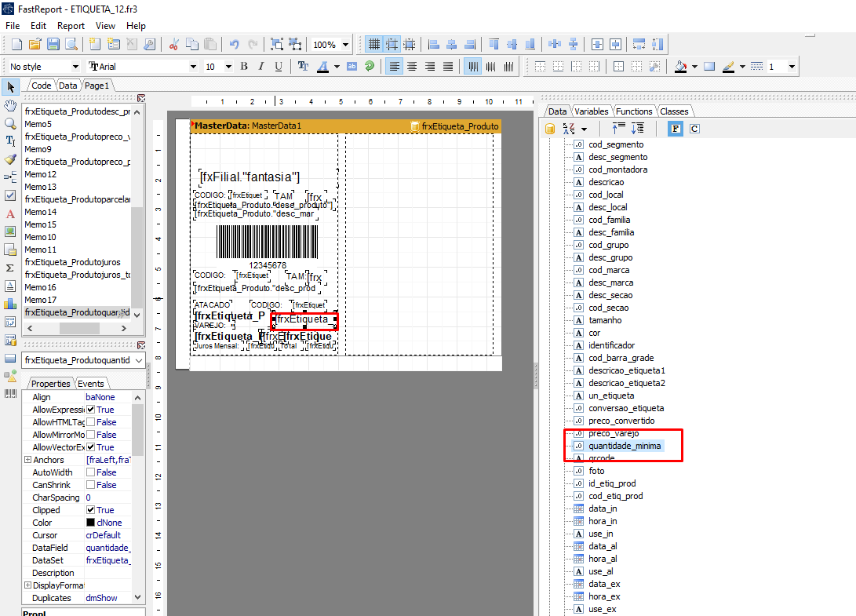Click the Undo arrow icon
Screen dimensions: 856x616
click(234, 45)
